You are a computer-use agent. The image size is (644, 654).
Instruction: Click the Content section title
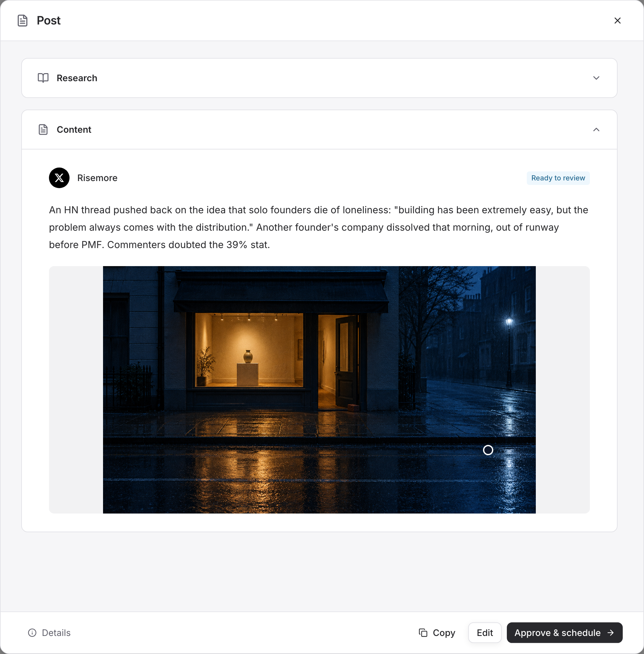pos(74,130)
